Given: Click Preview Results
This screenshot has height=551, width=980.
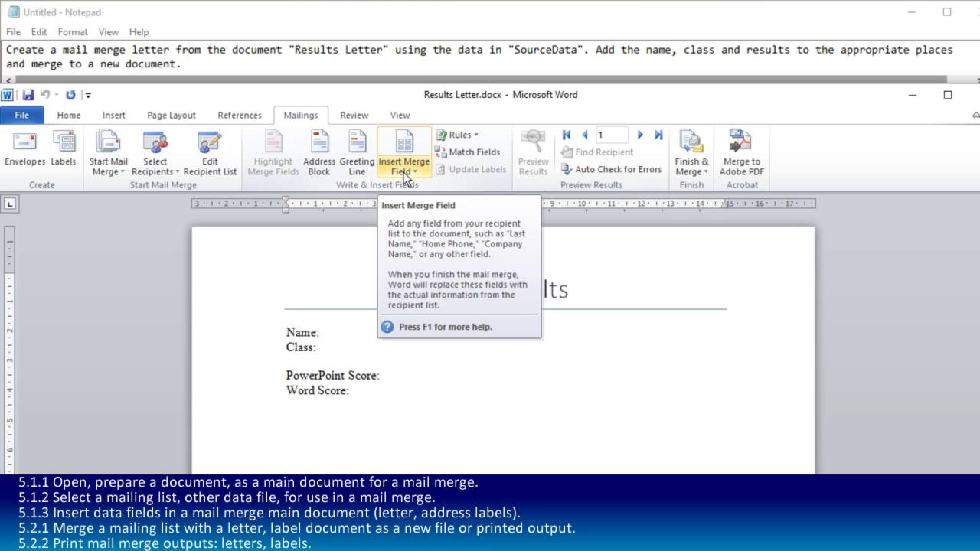Looking at the screenshot, I should [533, 153].
